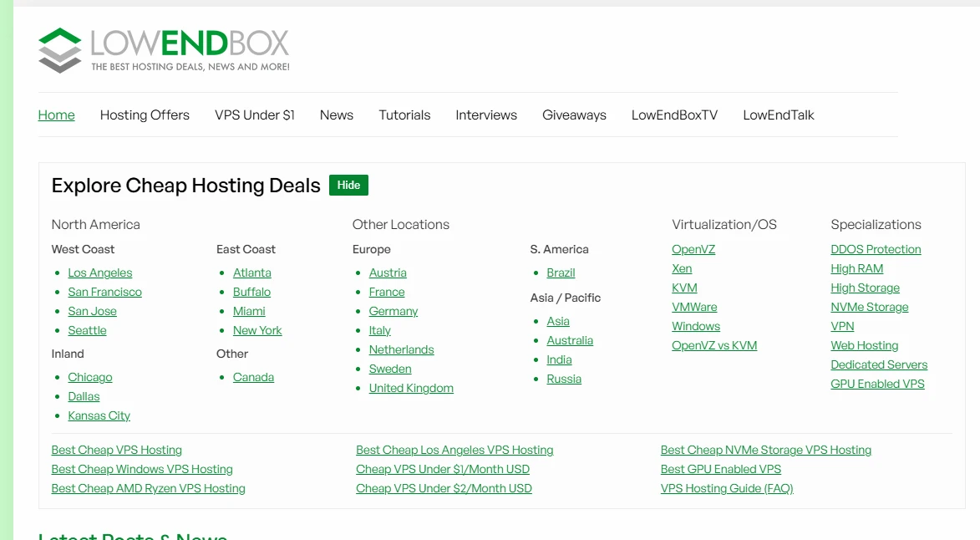Browse Australia hosting deals
980x540 pixels.
pyautogui.click(x=570, y=340)
